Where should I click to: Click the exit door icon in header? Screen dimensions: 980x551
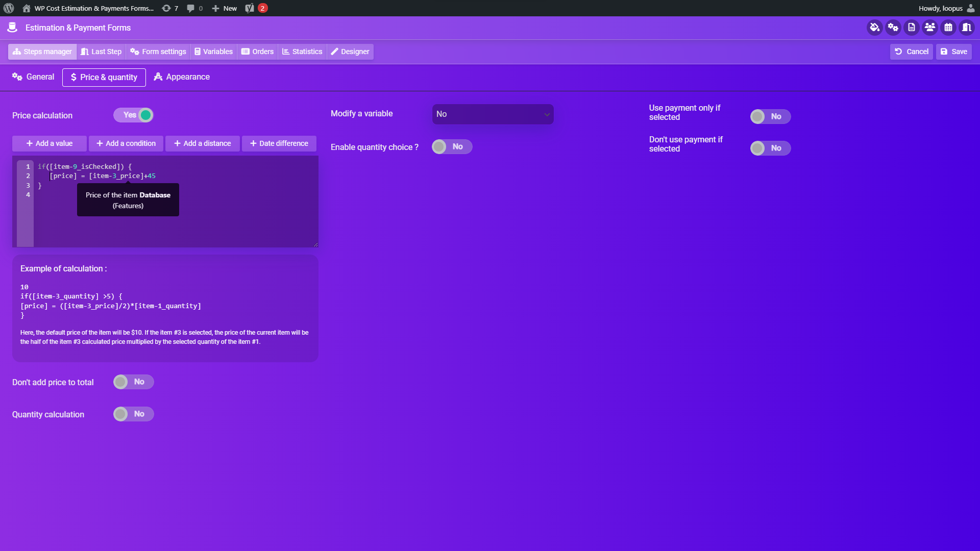tap(966, 28)
